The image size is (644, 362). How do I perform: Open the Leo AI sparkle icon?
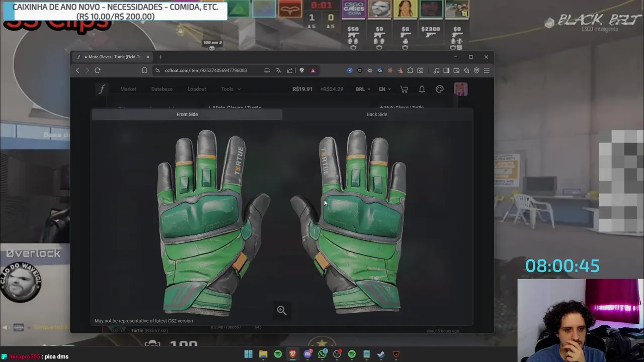click(466, 70)
